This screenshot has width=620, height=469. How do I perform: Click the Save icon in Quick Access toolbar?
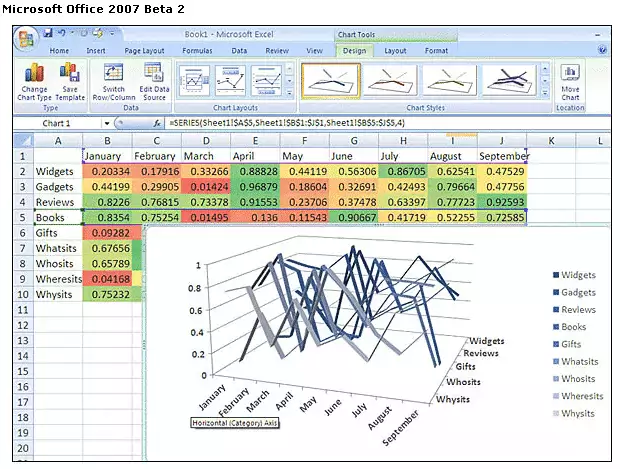click(47, 33)
